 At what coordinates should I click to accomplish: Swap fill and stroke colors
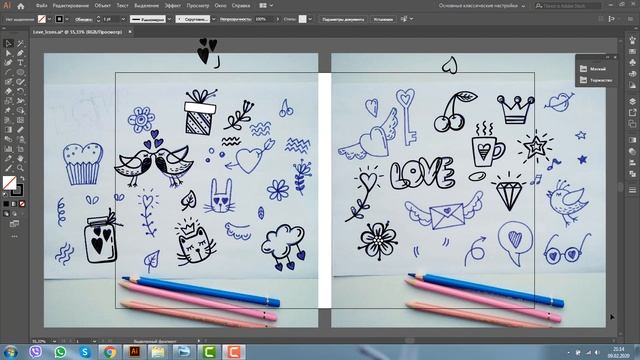[x=22, y=179]
